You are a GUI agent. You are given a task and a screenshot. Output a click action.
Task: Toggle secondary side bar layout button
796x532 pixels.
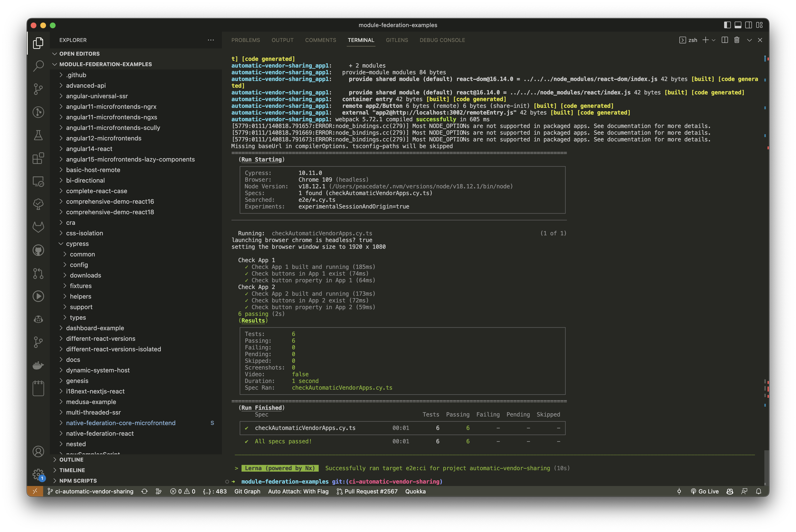pos(749,25)
